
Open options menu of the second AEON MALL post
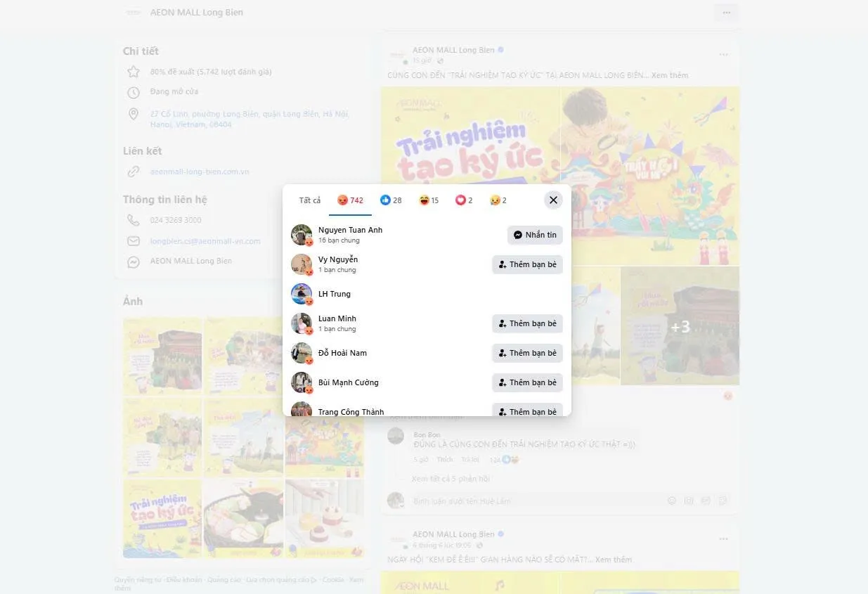(723, 539)
